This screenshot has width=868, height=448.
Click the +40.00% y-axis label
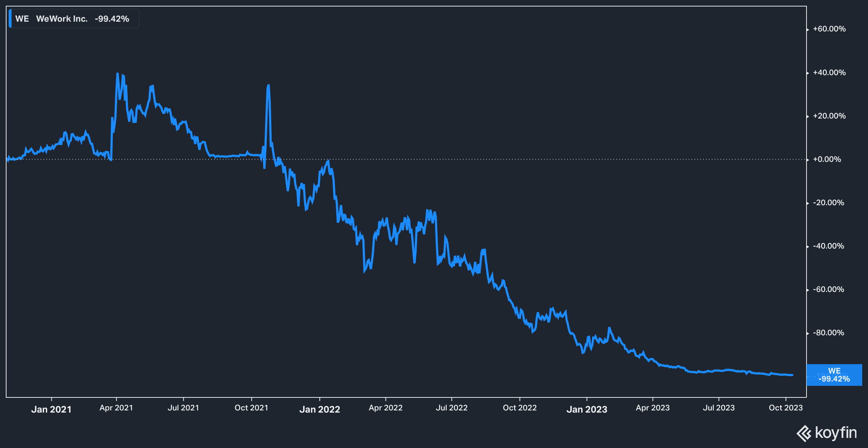pyautogui.click(x=829, y=73)
